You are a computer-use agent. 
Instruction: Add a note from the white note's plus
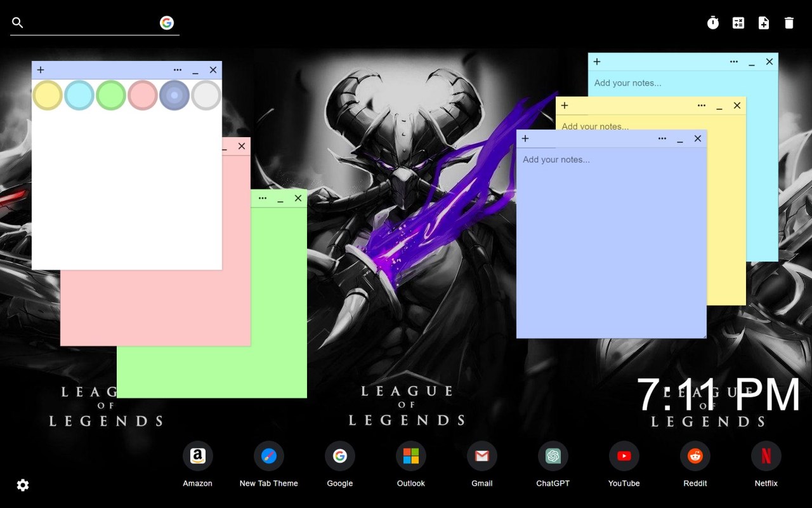click(41, 70)
